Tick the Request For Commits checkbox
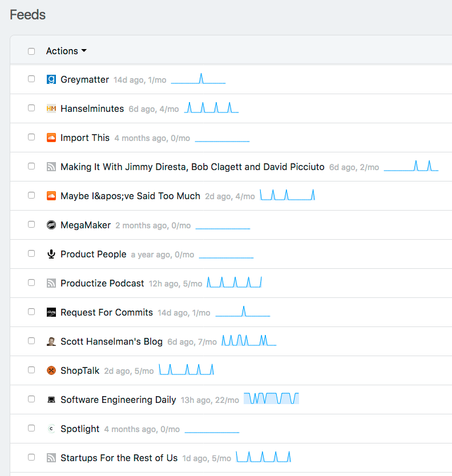452x476 pixels. [x=31, y=312]
